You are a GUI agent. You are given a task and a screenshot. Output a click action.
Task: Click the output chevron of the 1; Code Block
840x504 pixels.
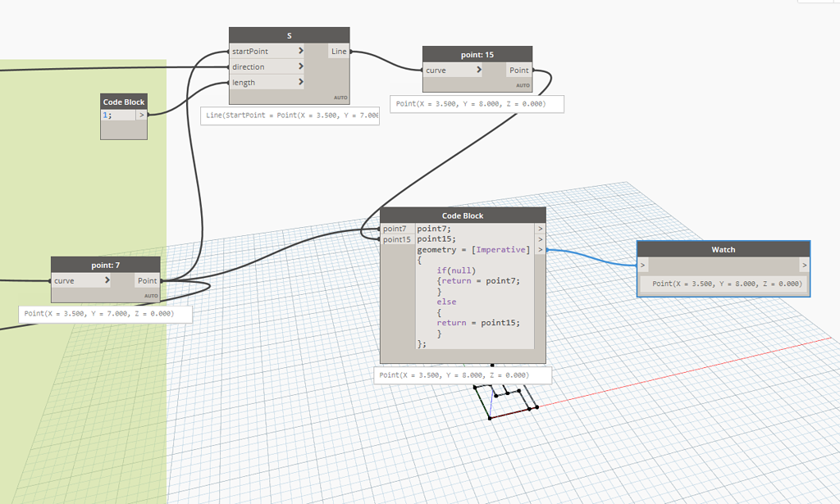140,113
